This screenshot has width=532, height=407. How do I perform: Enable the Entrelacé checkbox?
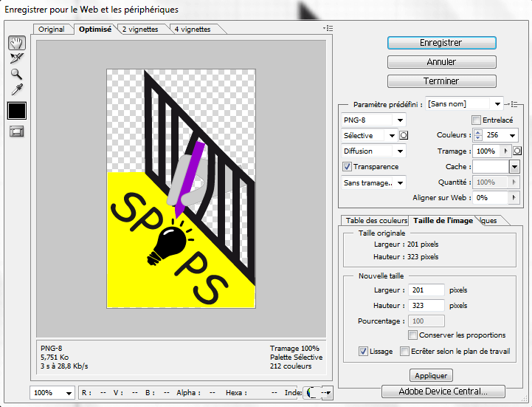476,120
